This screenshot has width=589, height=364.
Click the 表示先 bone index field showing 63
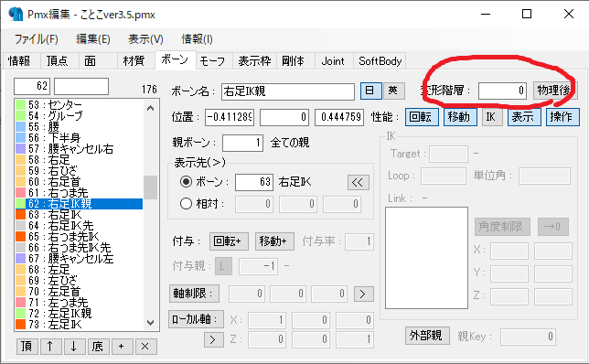pyautogui.click(x=254, y=182)
